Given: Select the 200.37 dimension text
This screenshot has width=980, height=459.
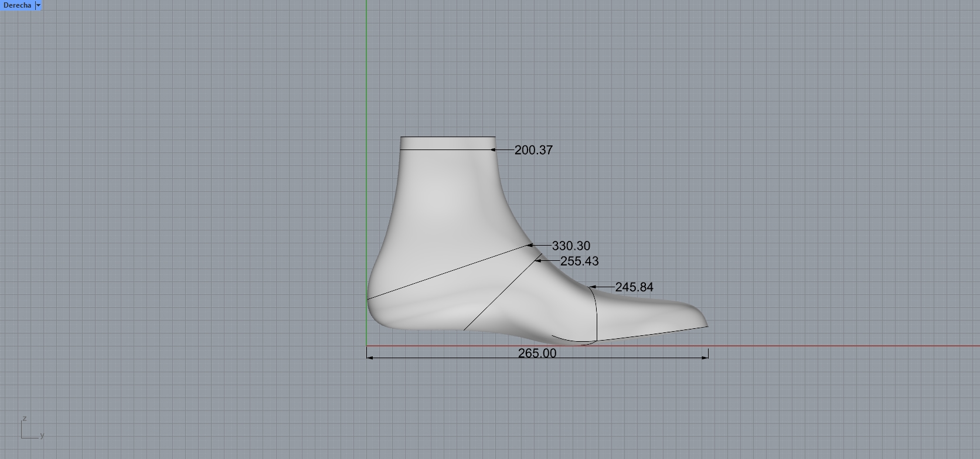Looking at the screenshot, I should click(x=533, y=150).
